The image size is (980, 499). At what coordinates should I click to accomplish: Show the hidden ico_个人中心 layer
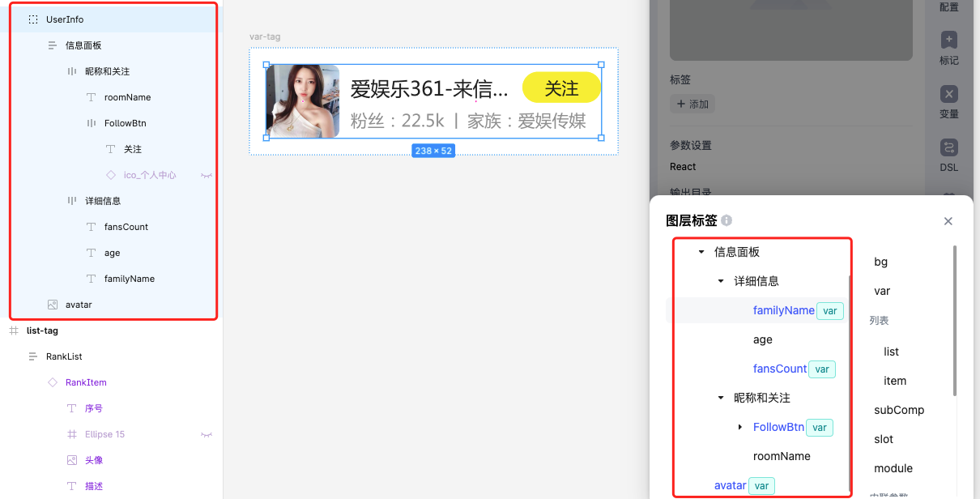pyautogui.click(x=207, y=175)
